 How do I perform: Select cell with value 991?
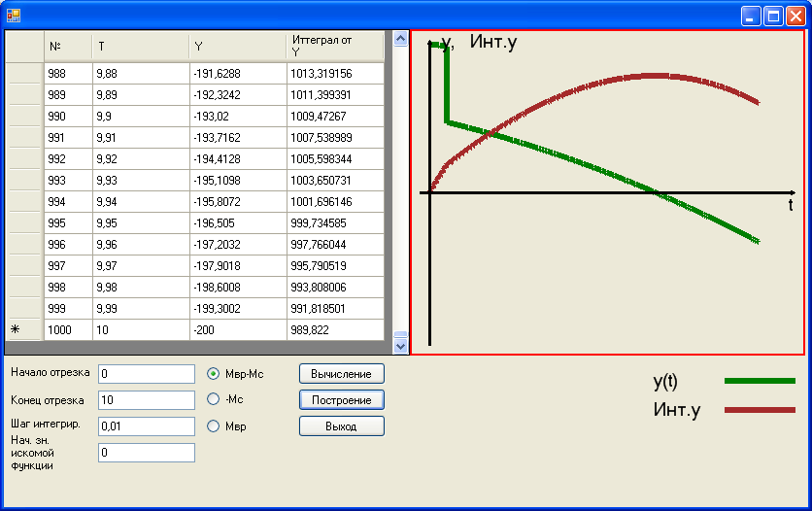point(68,138)
